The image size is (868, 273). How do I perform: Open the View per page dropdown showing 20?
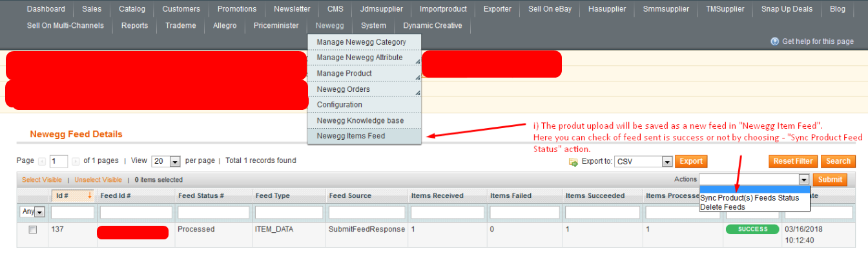pyautogui.click(x=166, y=161)
